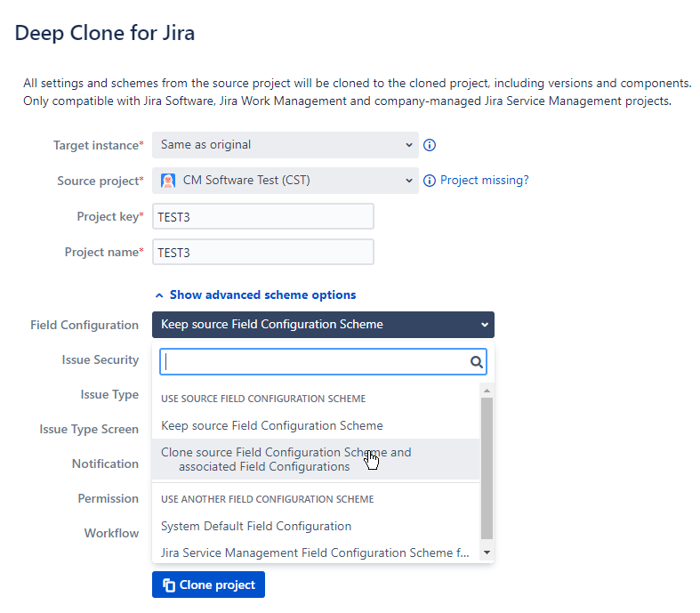
Task: Open the Project missing? link
Action: pyautogui.click(x=485, y=180)
